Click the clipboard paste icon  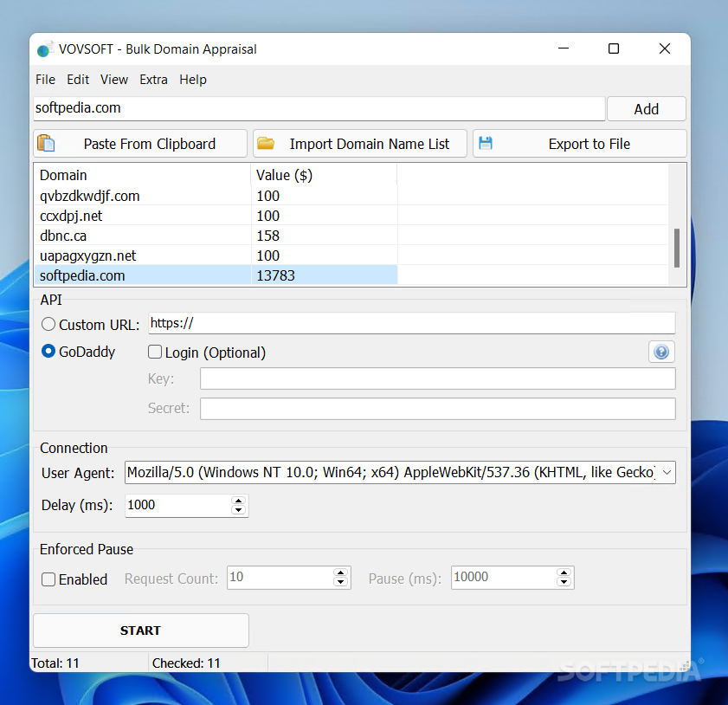coord(46,143)
